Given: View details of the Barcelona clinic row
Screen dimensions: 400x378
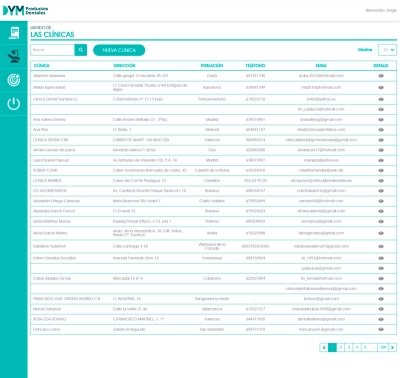Looking at the screenshot, I should [381, 87].
